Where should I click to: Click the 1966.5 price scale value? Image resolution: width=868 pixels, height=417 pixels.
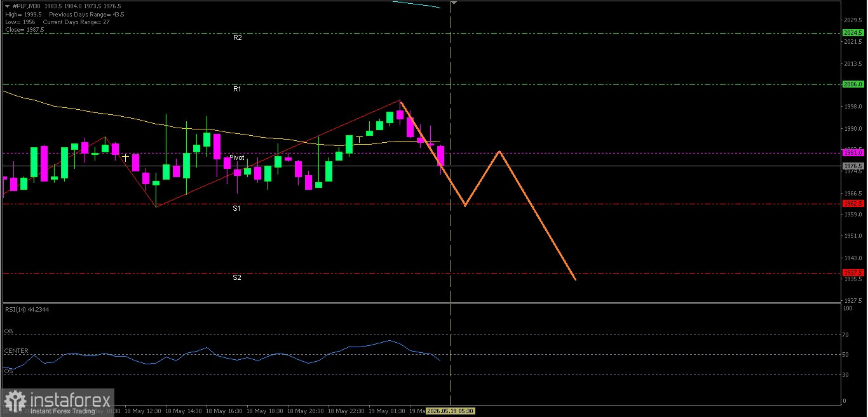click(852, 193)
